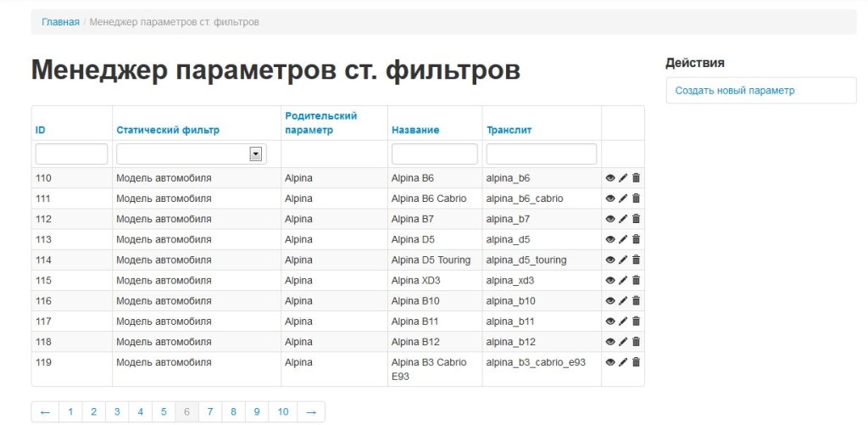The image size is (868, 425).
Task: Edit Alpina B3 Cabrio E93 row pencil icon
Action: (x=623, y=362)
